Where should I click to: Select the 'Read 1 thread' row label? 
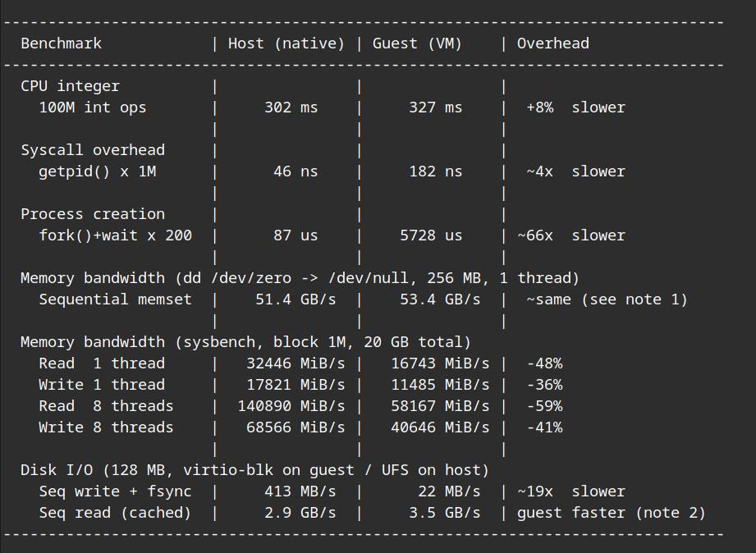pos(102,363)
